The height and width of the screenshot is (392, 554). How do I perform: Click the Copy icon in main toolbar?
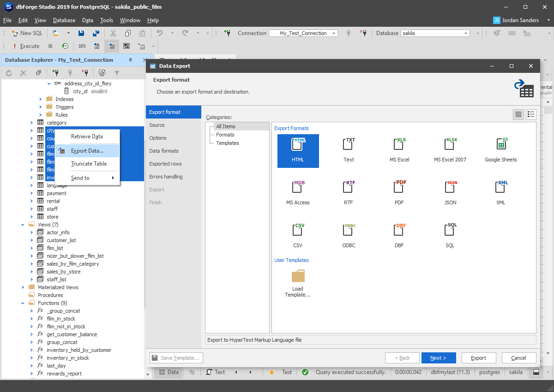click(x=128, y=33)
